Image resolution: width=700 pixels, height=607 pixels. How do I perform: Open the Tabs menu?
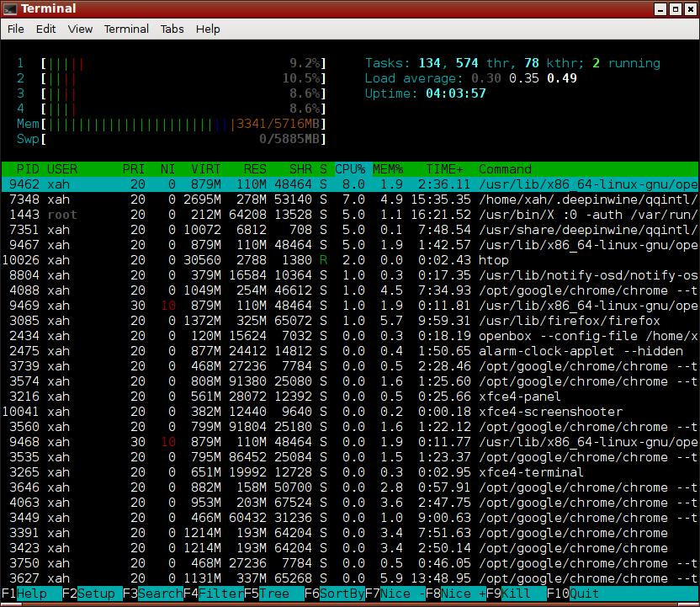[x=172, y=29]
